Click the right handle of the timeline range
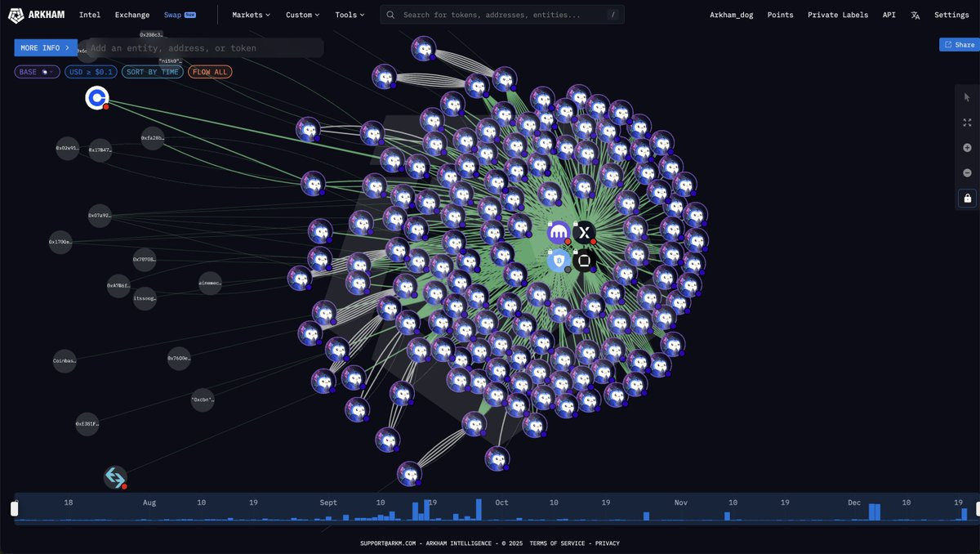980x554 pixels. pos(977,508)
